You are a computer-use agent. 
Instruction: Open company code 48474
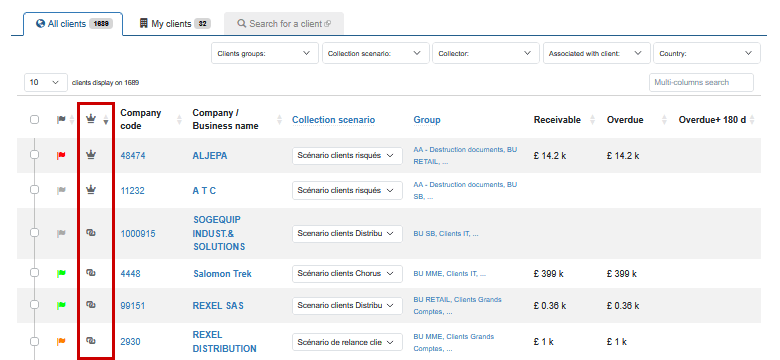(x=133, y=156)
